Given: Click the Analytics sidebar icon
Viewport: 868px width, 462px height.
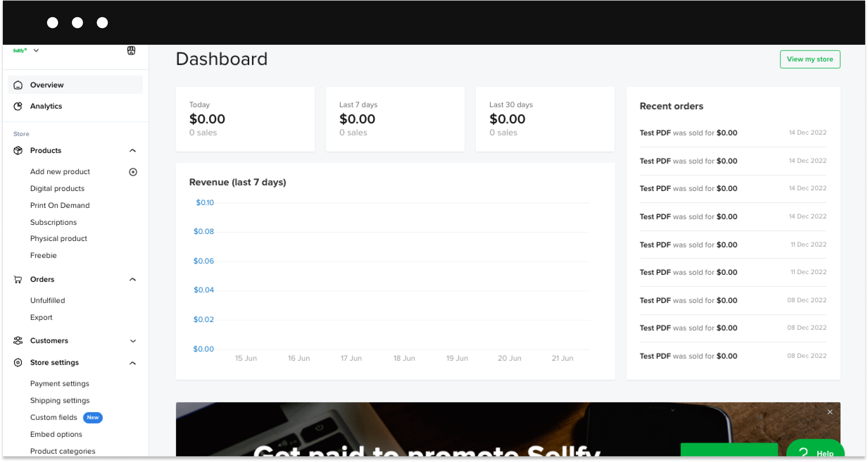Looking at the screenshot, I should pos(18,106).
